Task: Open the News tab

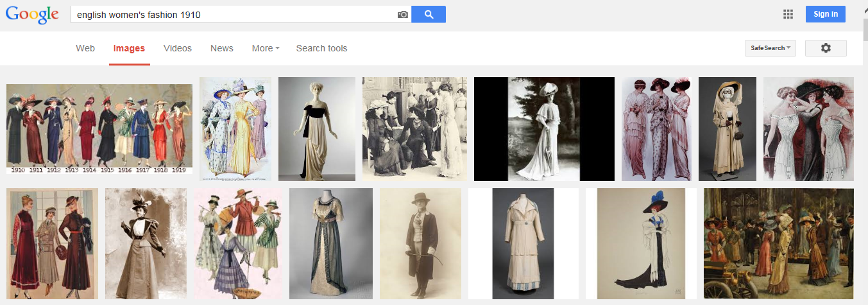Action: pos(222,48)
